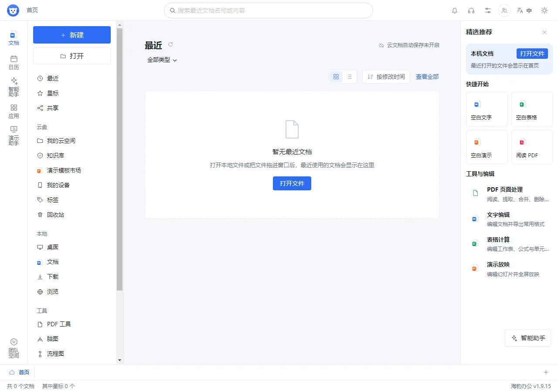Open 演示助手 in the left rail

tap(14, 136)
